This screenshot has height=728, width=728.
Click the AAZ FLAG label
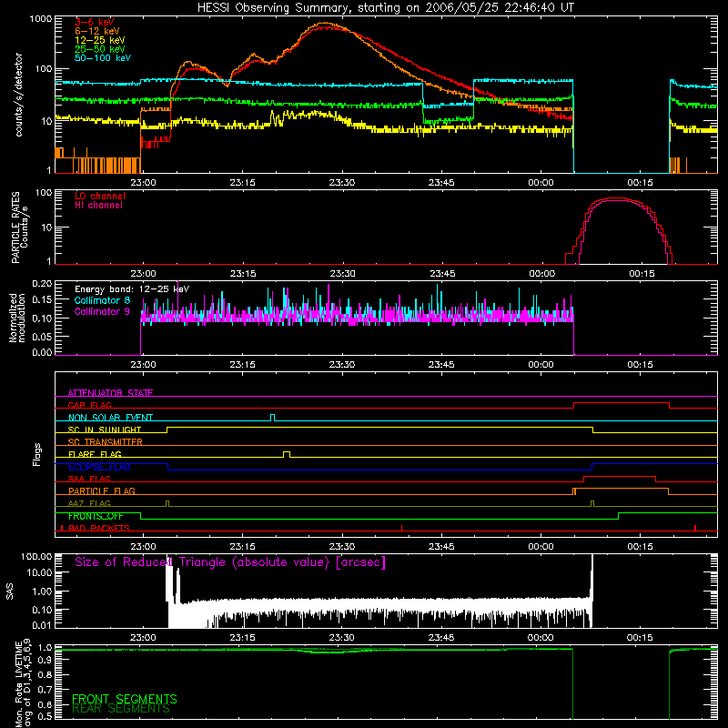[x=89, y=503]
